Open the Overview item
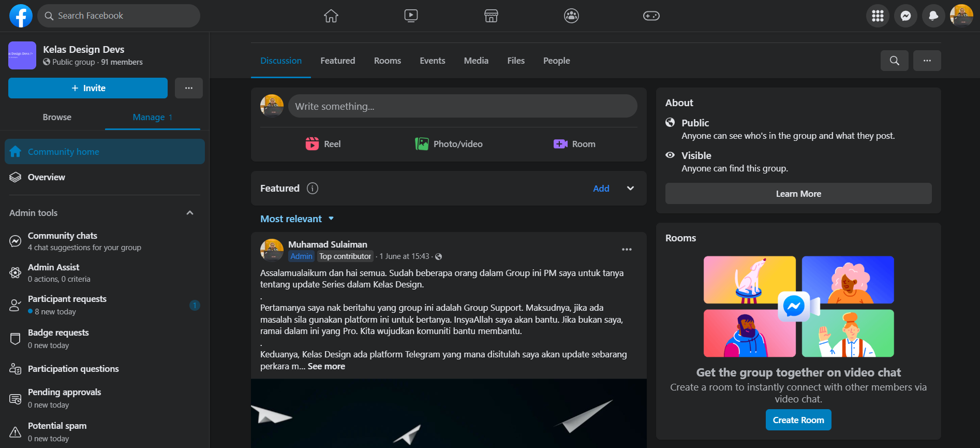This screenshot has height=448, width=980. click(104, 177)
